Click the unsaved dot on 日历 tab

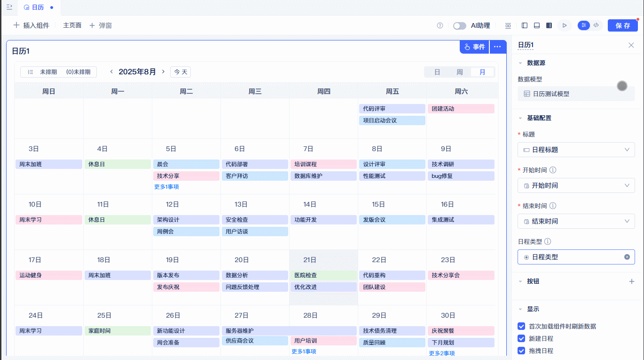pos(51,8)
